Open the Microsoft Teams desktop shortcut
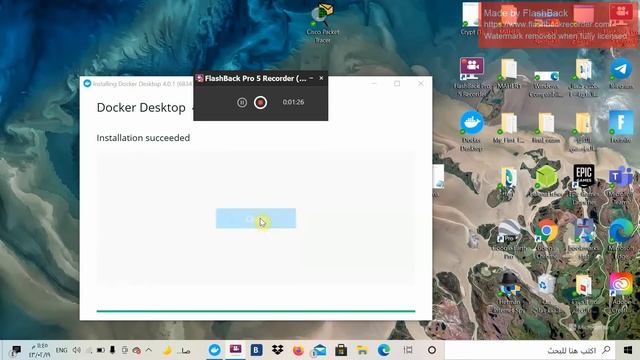The width and height of the screenshot is (640, 360). [621, 184]
